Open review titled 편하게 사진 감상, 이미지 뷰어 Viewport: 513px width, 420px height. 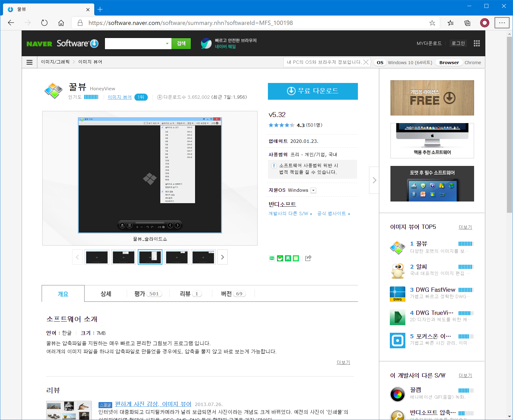[x=153, y=404]
